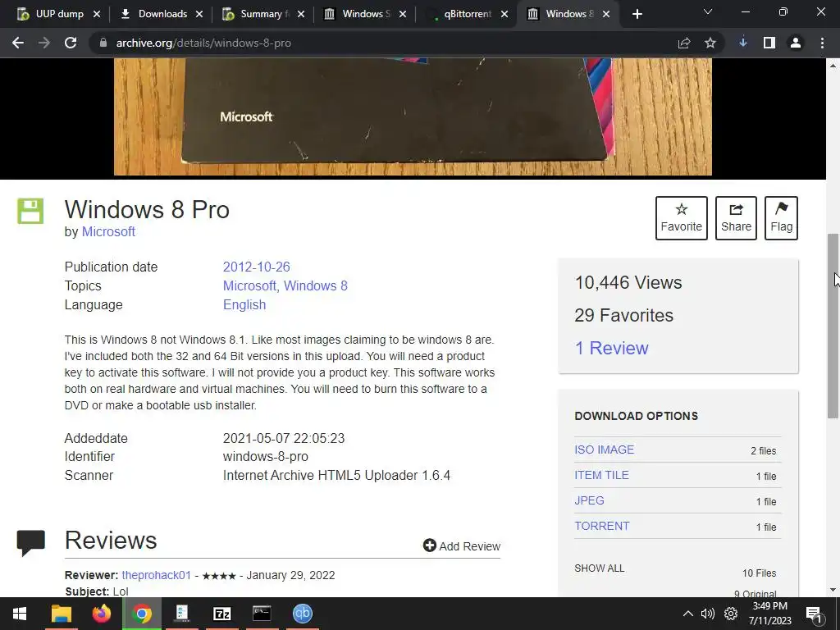Click the browser forward arrow
Viewport: 840px width, 630px height.
point(44,43)
